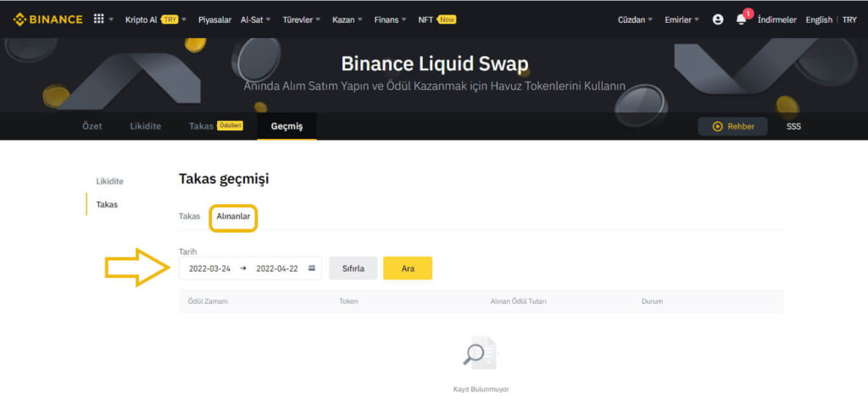Click the calendar icon in date field
Image resolution: width=868 pixels, height=420 pixels.
[x=312, y=268]
